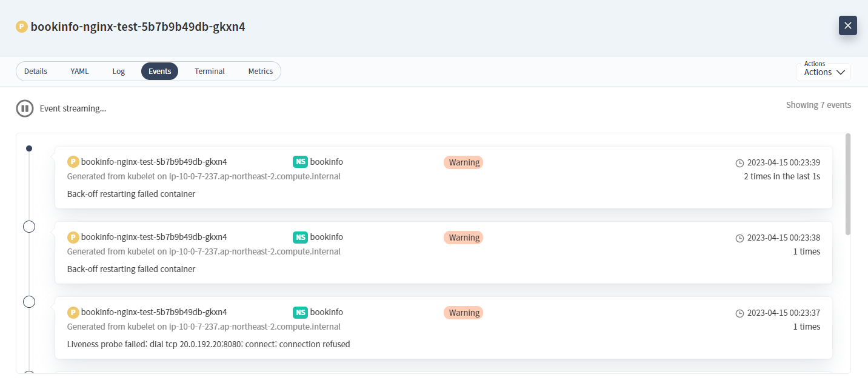Open pod name link in 00:23:37 event

click(x=154, y=312)
